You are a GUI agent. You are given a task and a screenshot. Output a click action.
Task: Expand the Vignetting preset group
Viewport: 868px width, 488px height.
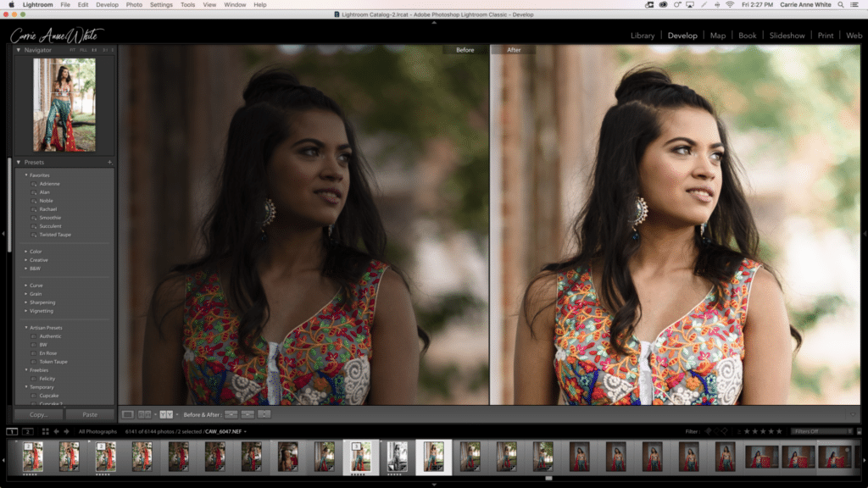(x=26, y=311)
